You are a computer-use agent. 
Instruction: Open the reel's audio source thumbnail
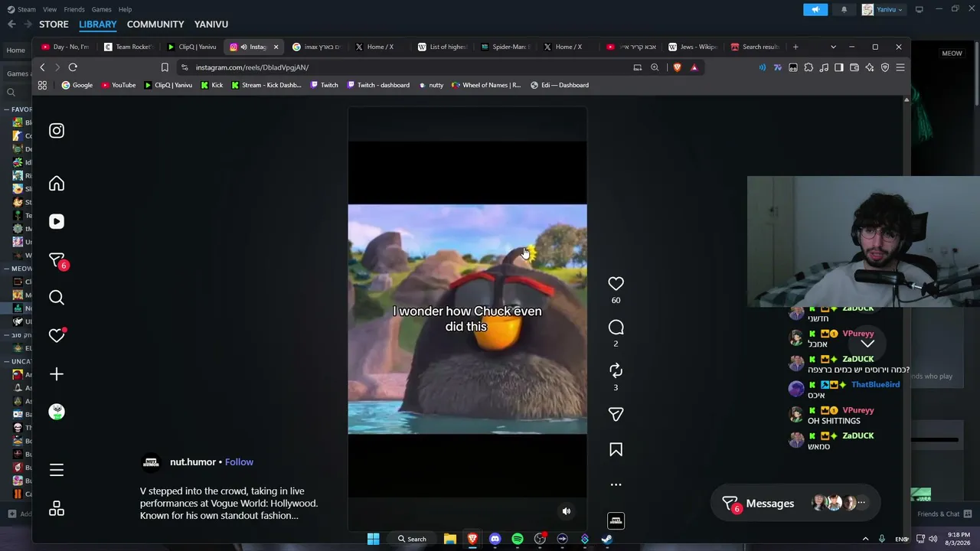tap(616, 520)
